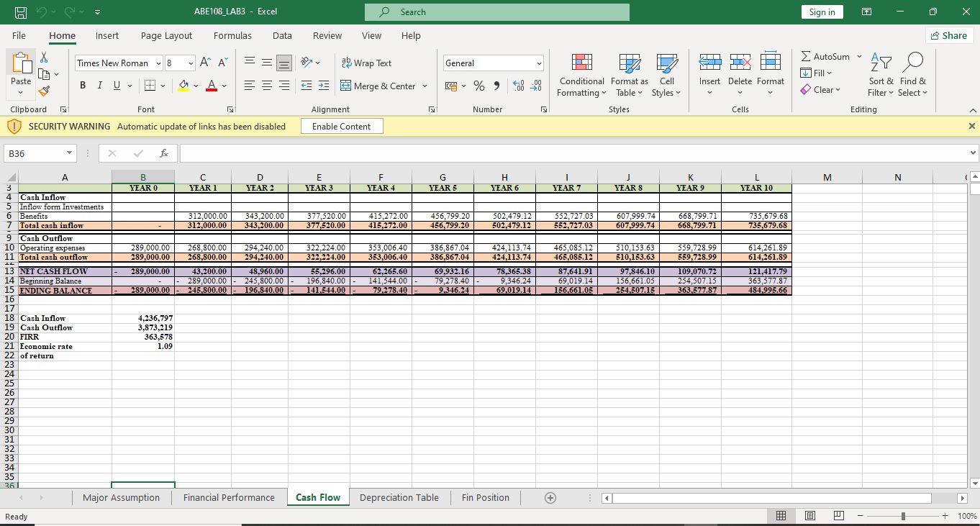Expand the General number format dropdown

pyautogui.click(x=537, y=63)
